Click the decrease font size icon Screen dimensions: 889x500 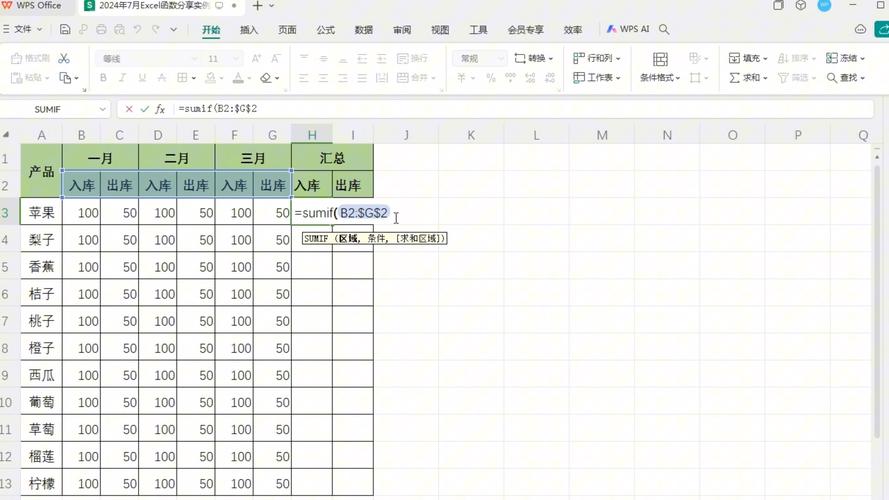click(276, 58)
